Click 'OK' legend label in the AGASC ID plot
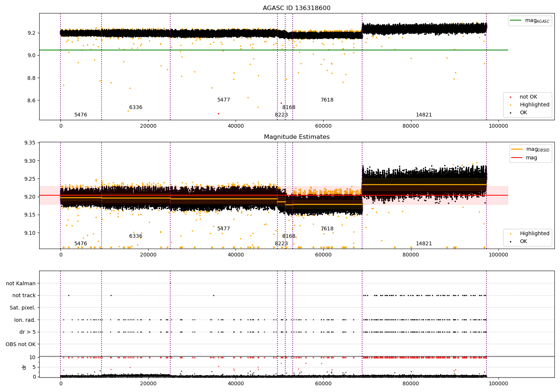The width and height of the screenshot is (560, 392). pyautogui.click(x=523, y=113)
